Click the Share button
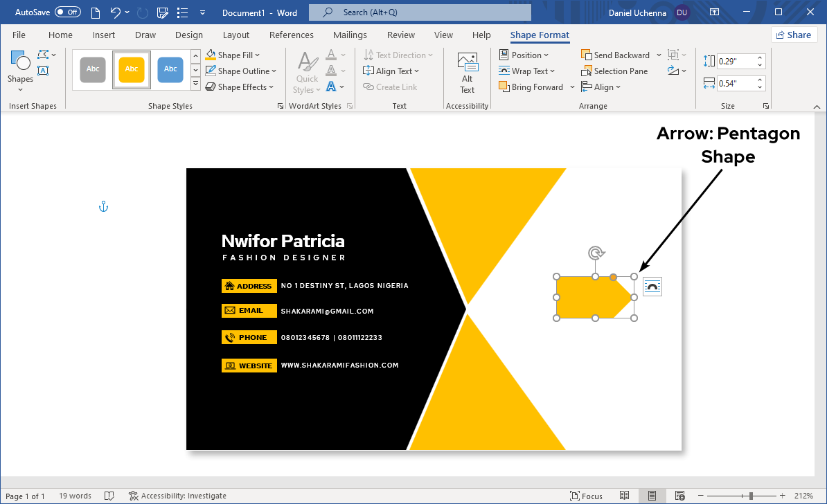This screenshot has height=504, width=827. [x=794, y=35]
